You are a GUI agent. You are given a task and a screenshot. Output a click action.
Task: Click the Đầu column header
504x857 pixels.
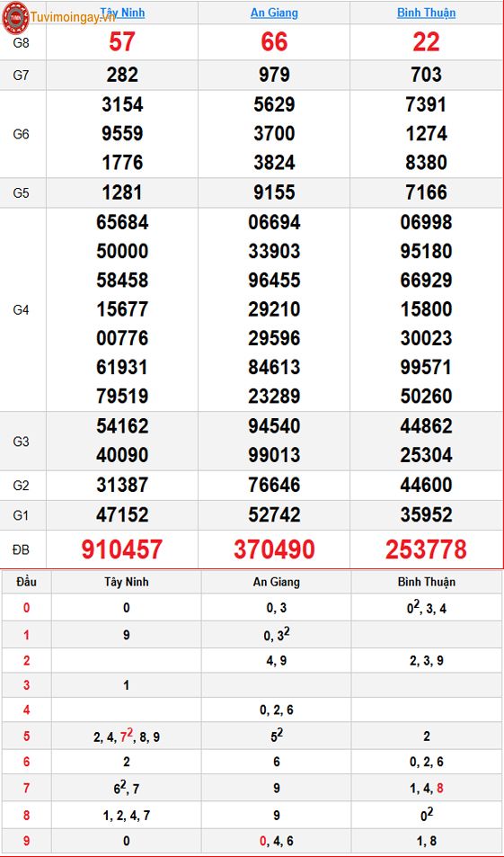[26, 582]
